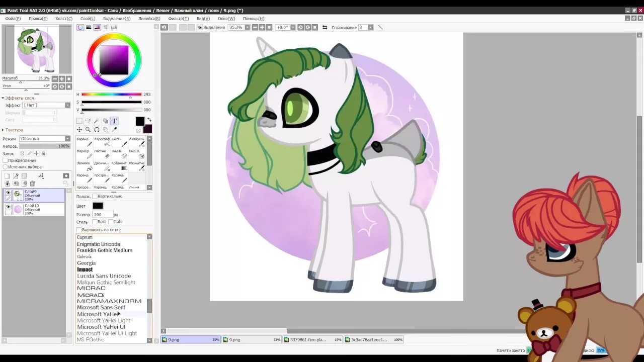Toggle the Выделение selection visibility
Viewport: 644px width, 362px height.
pyautogui.click(x=200, y=27)
